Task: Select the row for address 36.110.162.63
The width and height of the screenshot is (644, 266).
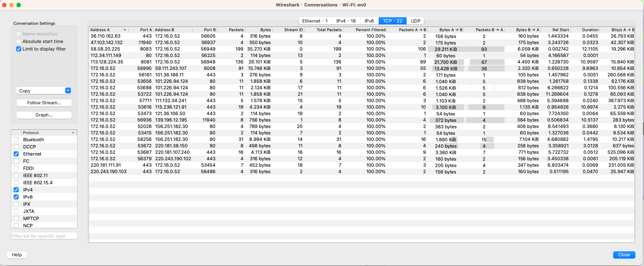Action: tap(361, 36)
